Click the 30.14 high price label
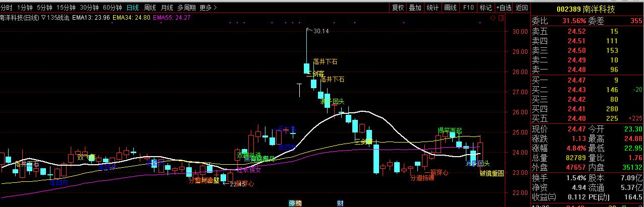The height and width of the screenshot is (207, 644). (320, 31)
